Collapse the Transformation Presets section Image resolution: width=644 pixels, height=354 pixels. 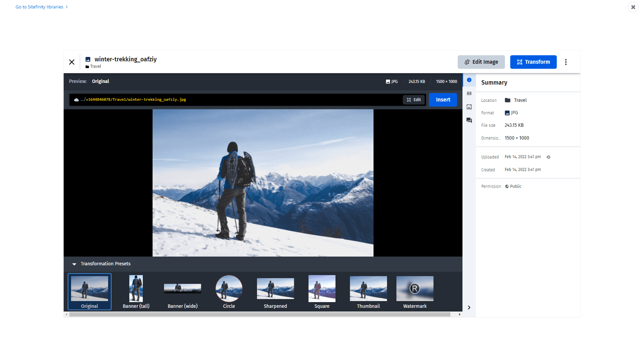click(x=74, y=264)
